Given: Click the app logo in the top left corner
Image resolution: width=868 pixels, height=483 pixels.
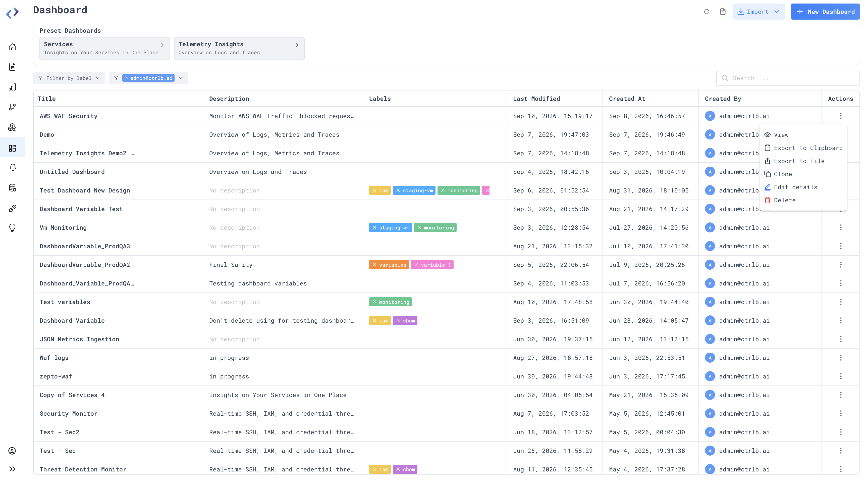Looking at the screenshot, I should (13, 13).
